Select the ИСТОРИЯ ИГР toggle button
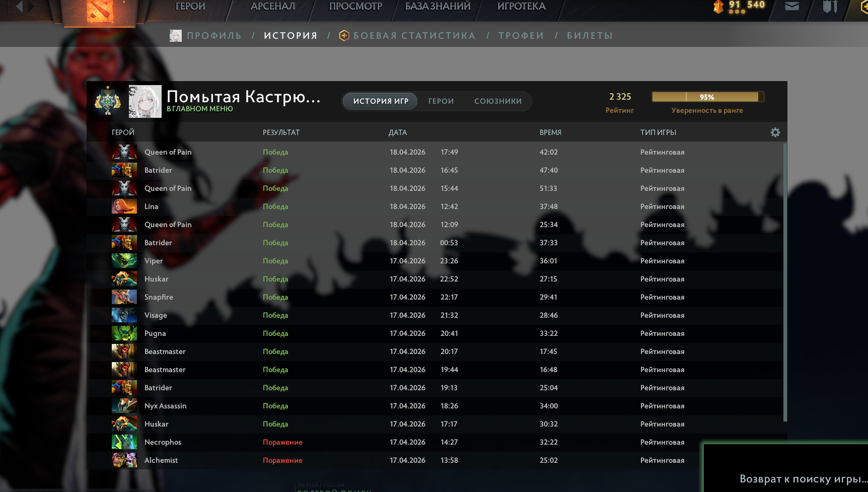 pos(381,101)
